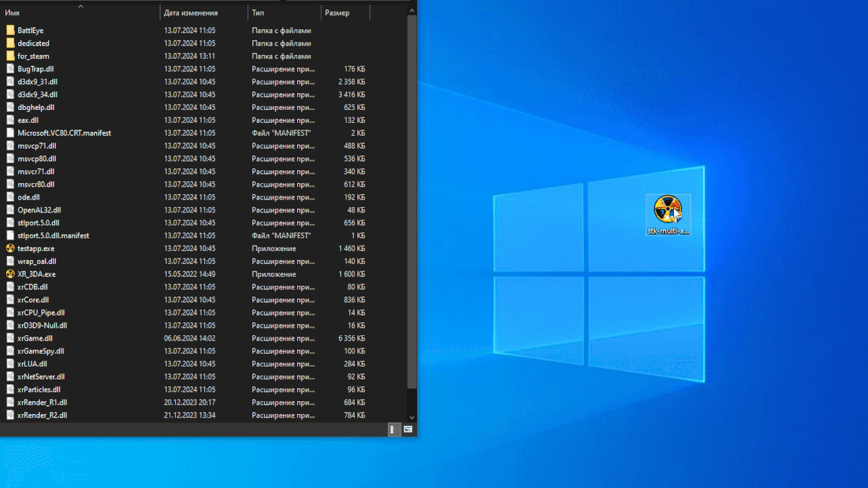The height and width of the screenshot is (488, 868).
Task: Click the Microsoft.VC80.CRT.manifest file icon
Action: point(10,133)
